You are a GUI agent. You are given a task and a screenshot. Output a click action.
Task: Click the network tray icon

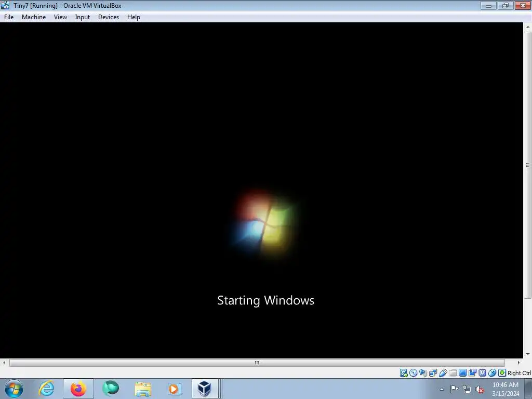[x=467, y=389]
